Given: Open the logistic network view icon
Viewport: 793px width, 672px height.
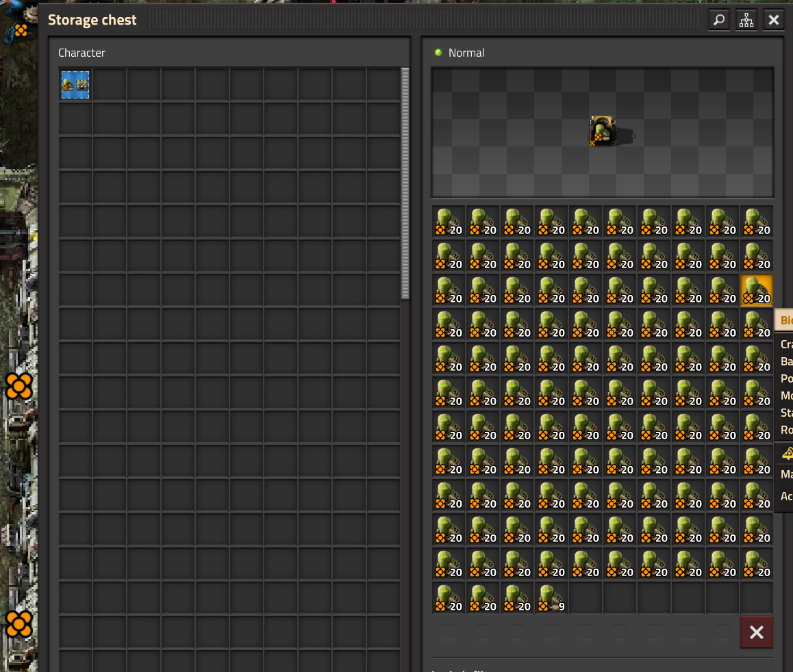Looking at the screenshot, I should [x=746, y=20].
